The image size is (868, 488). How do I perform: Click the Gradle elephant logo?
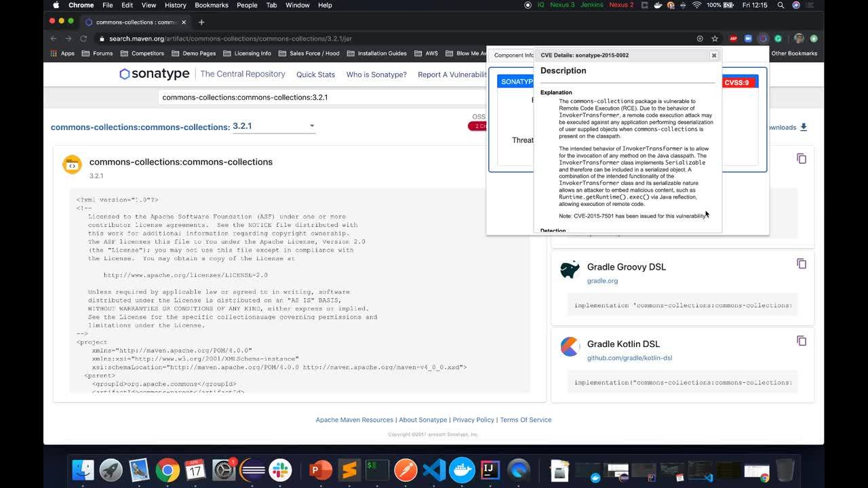coord(570,270)
